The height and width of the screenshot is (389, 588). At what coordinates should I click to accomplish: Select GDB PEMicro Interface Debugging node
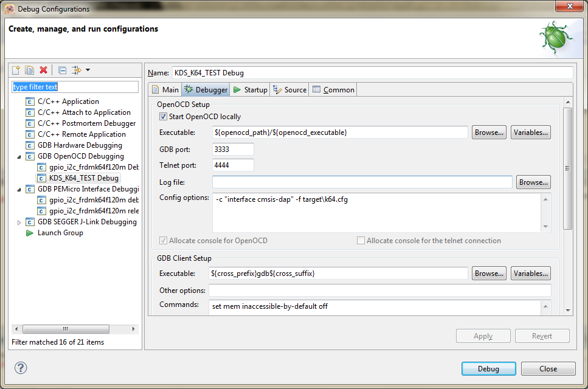(x=88, y=189)
